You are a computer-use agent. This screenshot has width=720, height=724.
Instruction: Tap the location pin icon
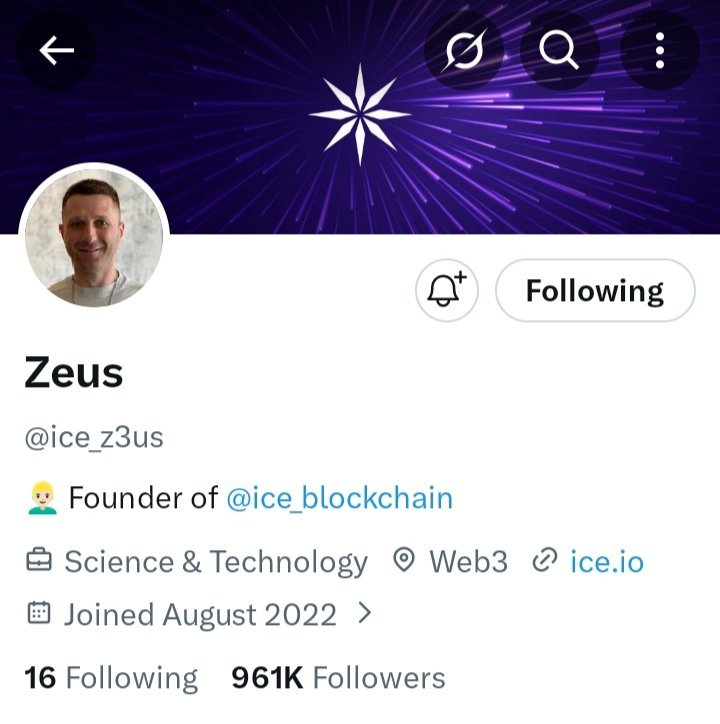404,560
